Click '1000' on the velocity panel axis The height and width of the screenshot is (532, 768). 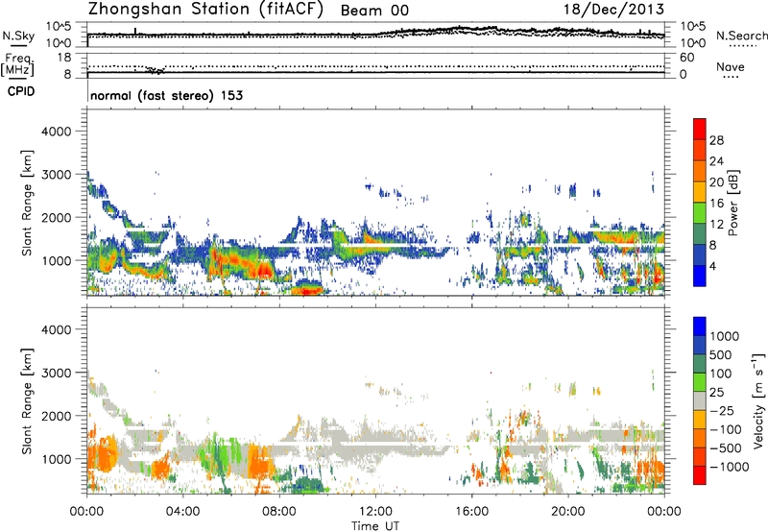pos(56,459)
